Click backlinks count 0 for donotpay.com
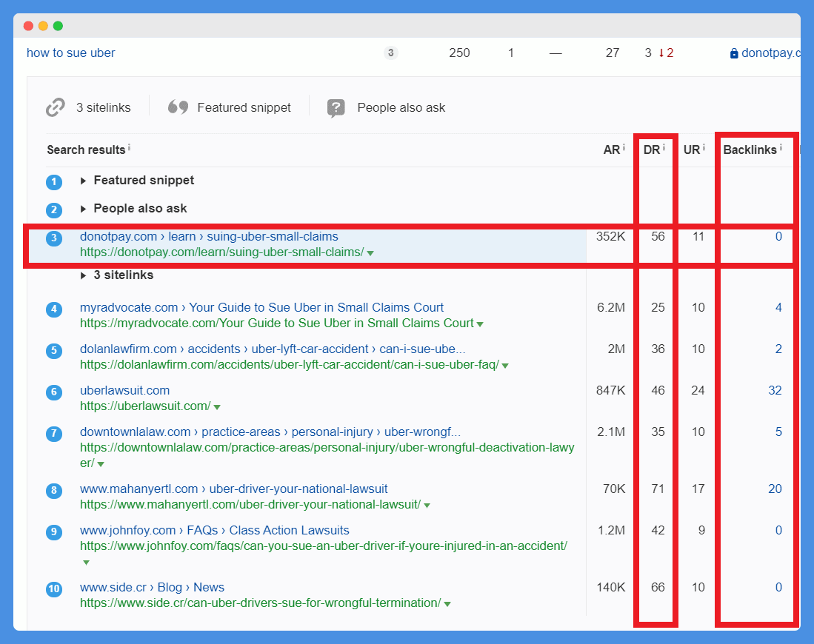 tap(778, 237)
